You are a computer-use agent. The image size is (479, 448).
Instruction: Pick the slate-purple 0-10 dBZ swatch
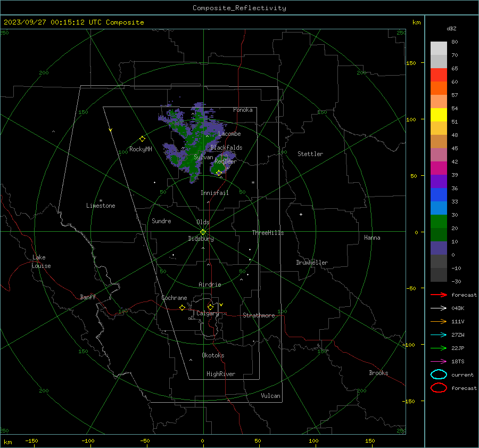[439, 248]
